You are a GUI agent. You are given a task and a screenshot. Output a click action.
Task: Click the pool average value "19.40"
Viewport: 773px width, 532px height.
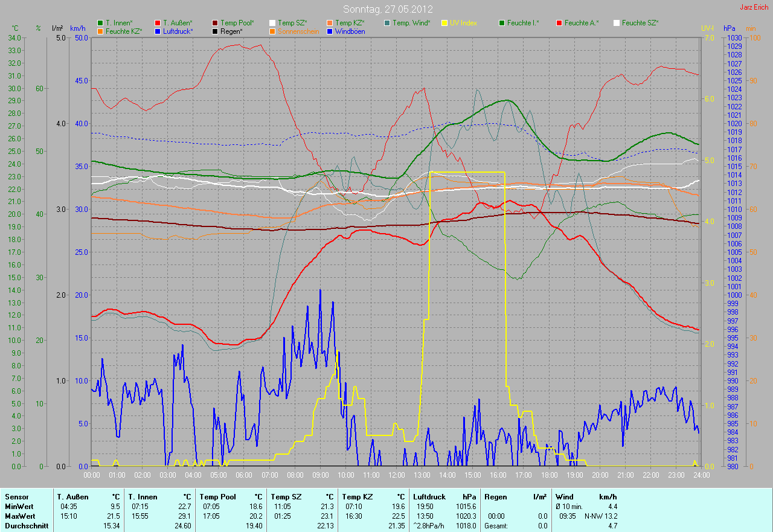click(x=253, y=526)
